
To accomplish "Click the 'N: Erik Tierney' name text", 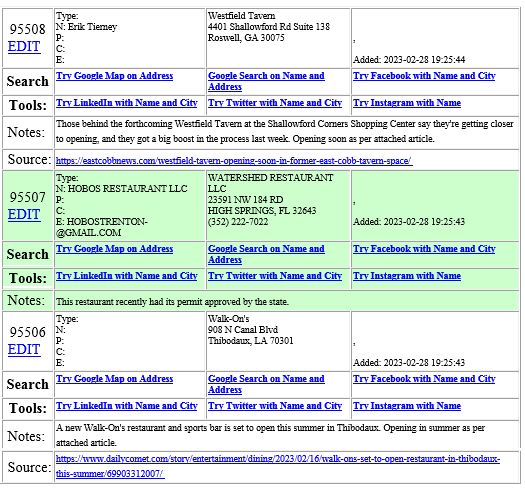I will click(x=86, y=27).
